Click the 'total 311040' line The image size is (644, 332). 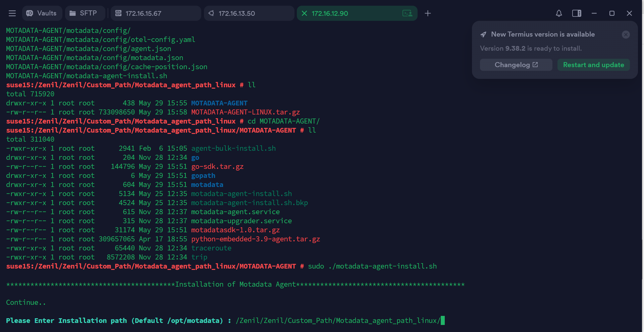point(30,139)
